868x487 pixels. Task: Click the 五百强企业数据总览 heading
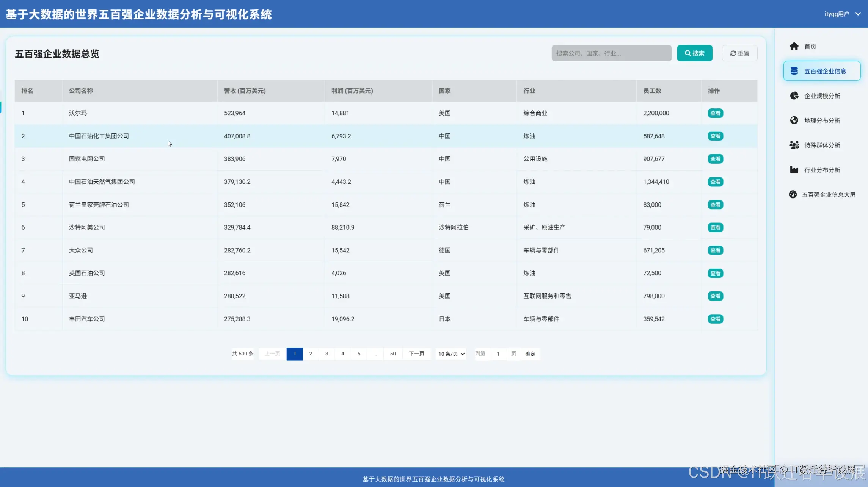click(x=57, y=54)
